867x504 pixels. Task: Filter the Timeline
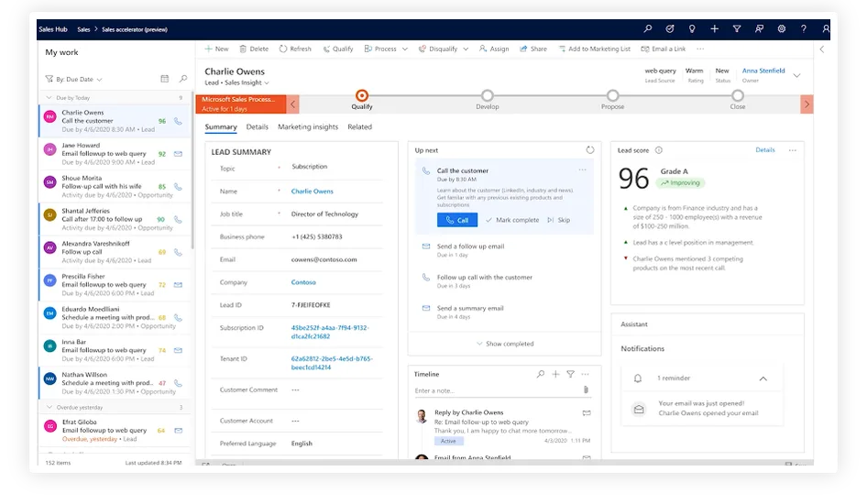point(571,374)
